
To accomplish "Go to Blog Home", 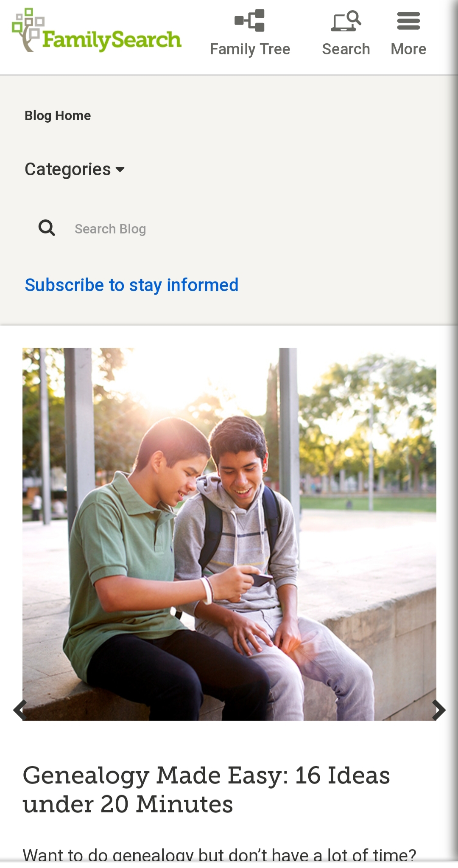I will (x=58, y=115).
